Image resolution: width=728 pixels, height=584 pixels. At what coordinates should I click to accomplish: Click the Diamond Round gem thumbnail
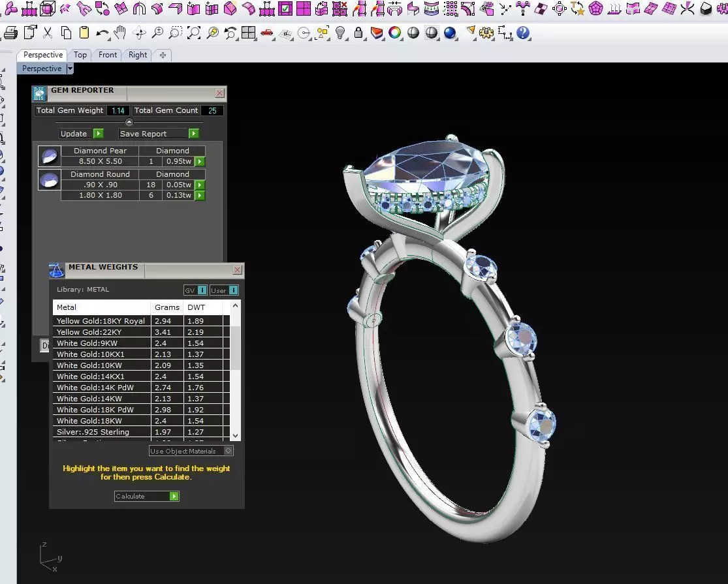(49, 179)
